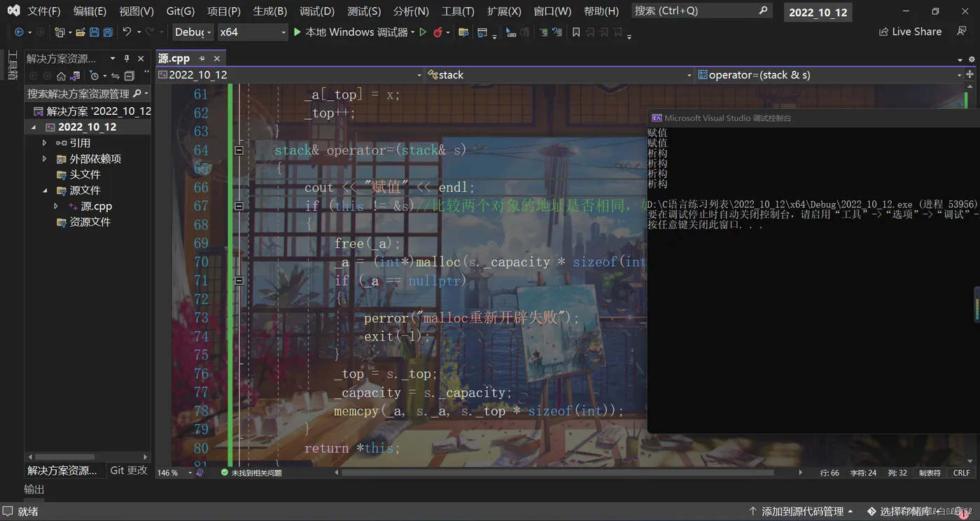
Task: Open the 编辑(E) menu
Action: (x=90, y=11)
